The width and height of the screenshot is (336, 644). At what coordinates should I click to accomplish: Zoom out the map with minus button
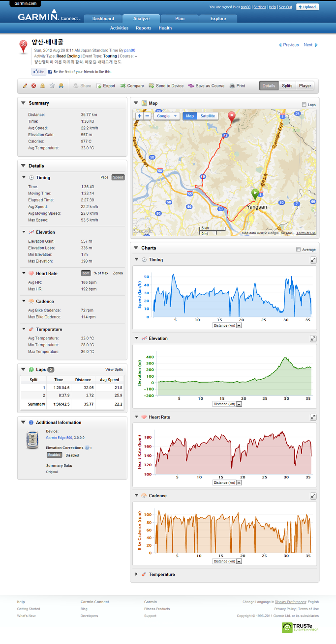pyautogui.click(x=147, y=116)
